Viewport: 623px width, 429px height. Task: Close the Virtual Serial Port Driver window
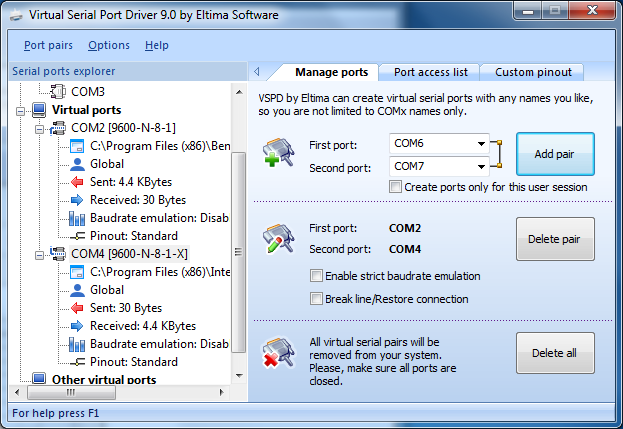pos(592,11)
